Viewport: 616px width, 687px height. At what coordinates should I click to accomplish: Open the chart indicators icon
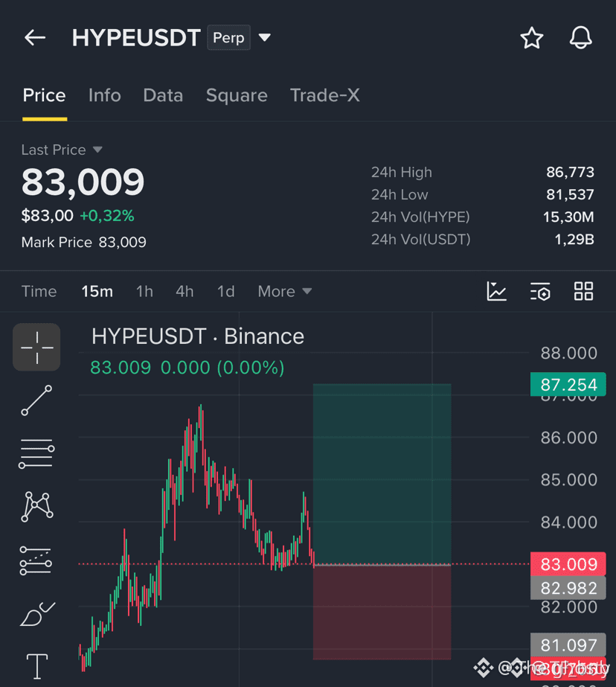tap(496, 291)
